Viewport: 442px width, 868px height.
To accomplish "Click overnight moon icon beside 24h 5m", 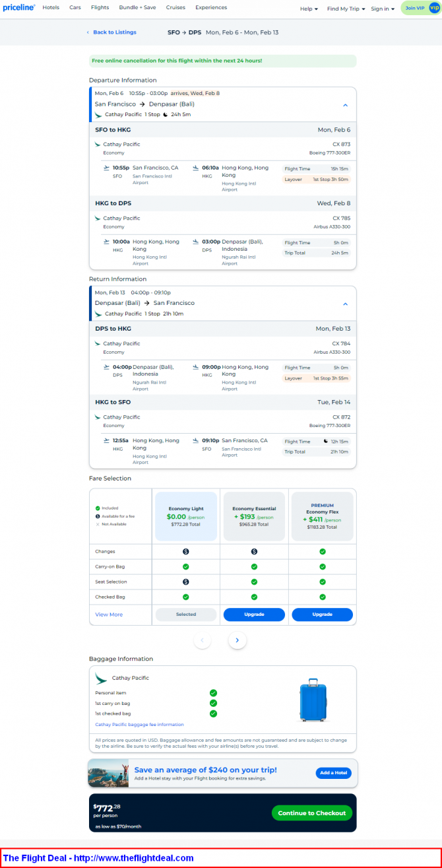I will click(165, 114).
